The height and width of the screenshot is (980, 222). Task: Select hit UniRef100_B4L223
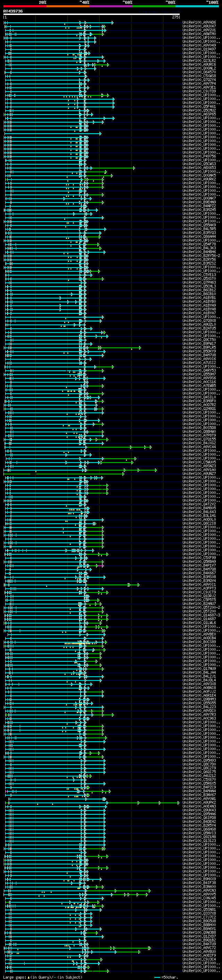199,707
